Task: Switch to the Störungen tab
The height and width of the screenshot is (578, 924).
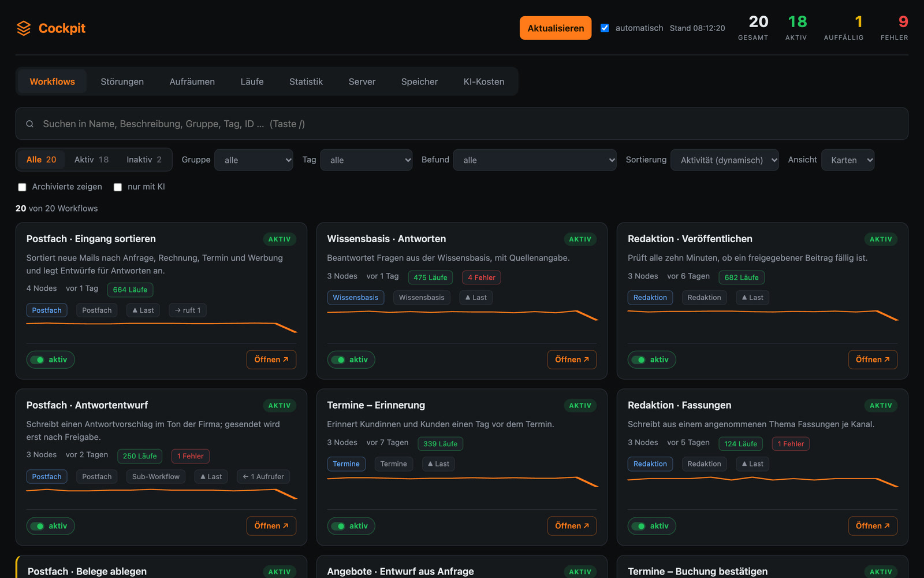Action: click(x=122, y=81)
